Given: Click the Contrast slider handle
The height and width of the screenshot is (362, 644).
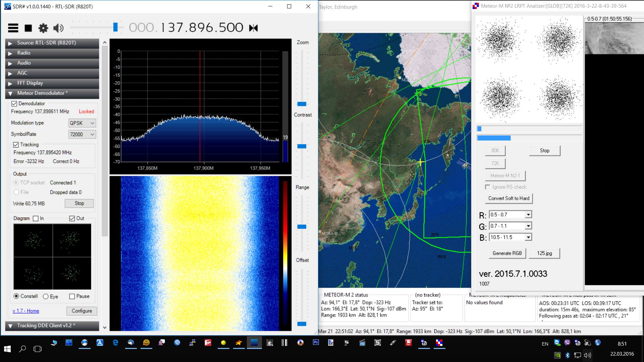Looking at the screenshot, I should pyautogui.click(x=302, y=146).
